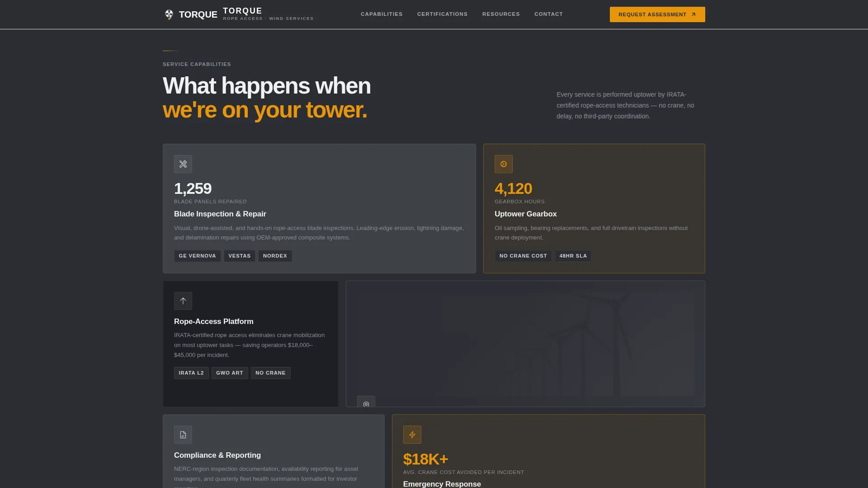Click the Emergency Response title
Screen dimensions: 868x488
(x=442, y=484)
